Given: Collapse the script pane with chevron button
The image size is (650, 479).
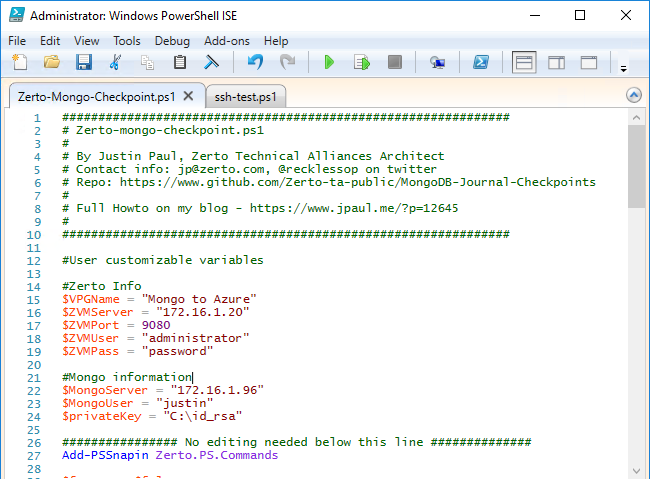Looking at the screenshot, I should [633, 95].
